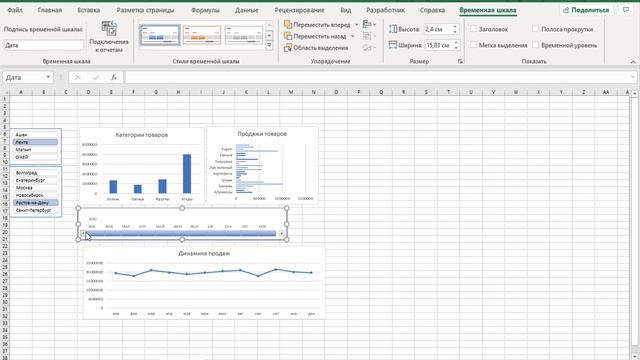Viewport: 640px width, 360px height.
Task: Click the Переместить назад icon
Action: point(288,36)
